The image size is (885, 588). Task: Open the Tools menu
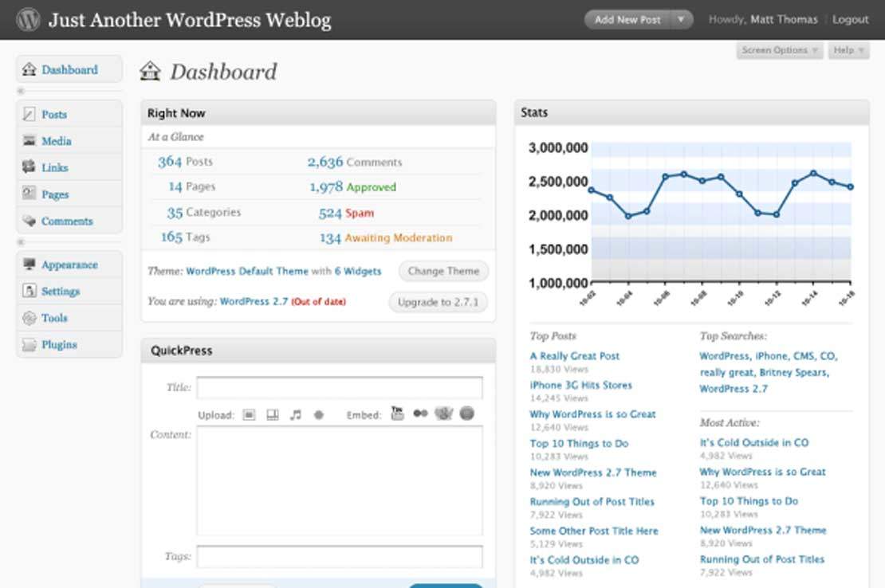click(x=69, y=317)
